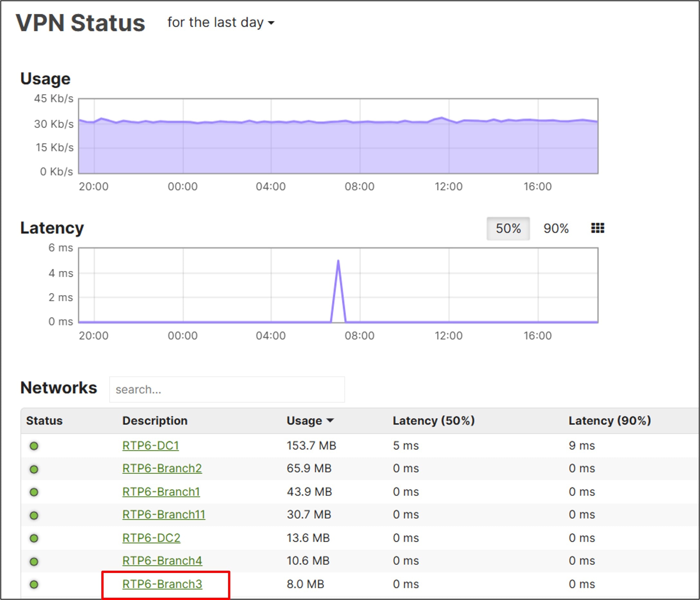Select the 90% latency percentile button
Screen dimensions: 700x600
point(556,229)
